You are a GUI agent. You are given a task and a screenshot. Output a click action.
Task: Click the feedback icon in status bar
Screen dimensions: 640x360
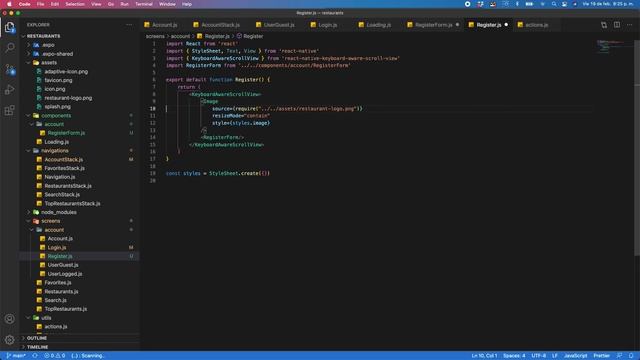619,356
